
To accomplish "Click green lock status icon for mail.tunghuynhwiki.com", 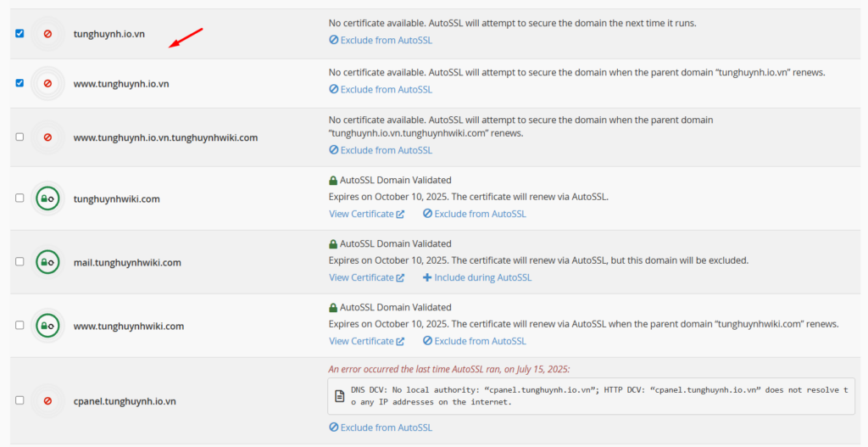I will [x=47, y=262].
